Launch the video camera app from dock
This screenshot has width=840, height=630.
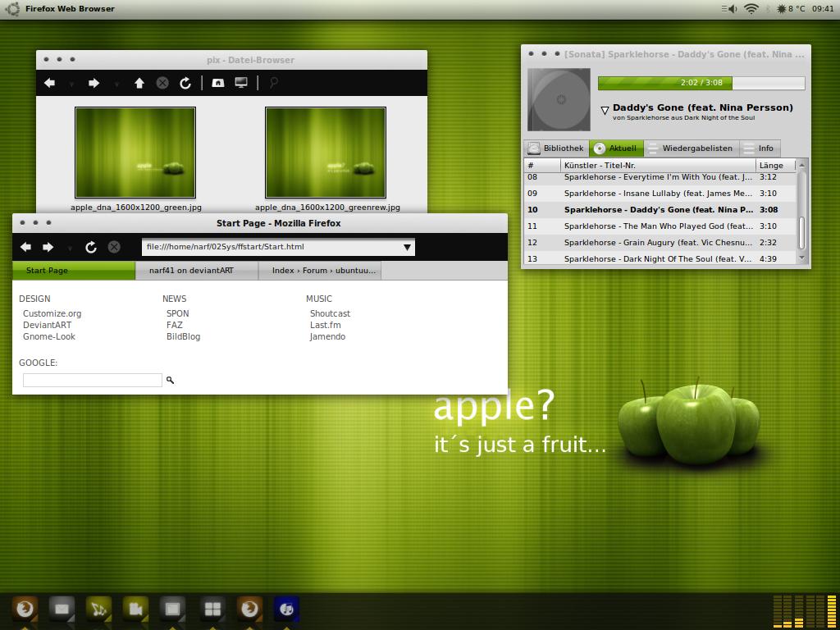tap(135, 609)
